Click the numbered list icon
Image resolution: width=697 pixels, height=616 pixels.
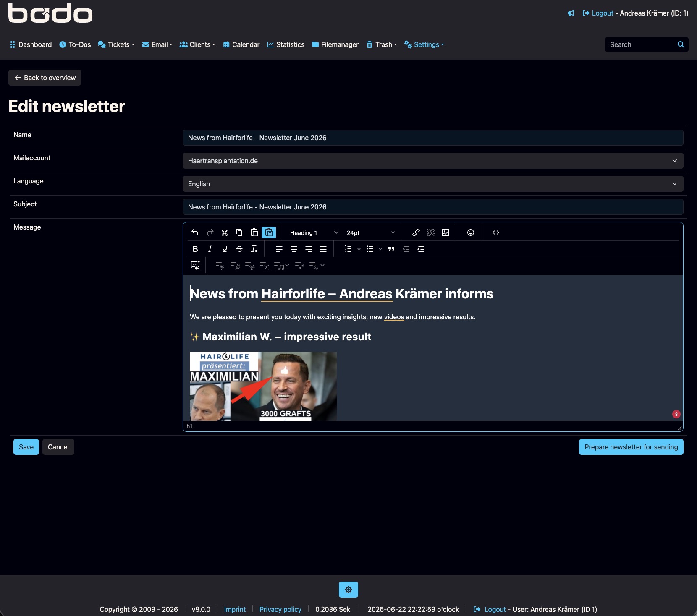[x=348, y=249]
